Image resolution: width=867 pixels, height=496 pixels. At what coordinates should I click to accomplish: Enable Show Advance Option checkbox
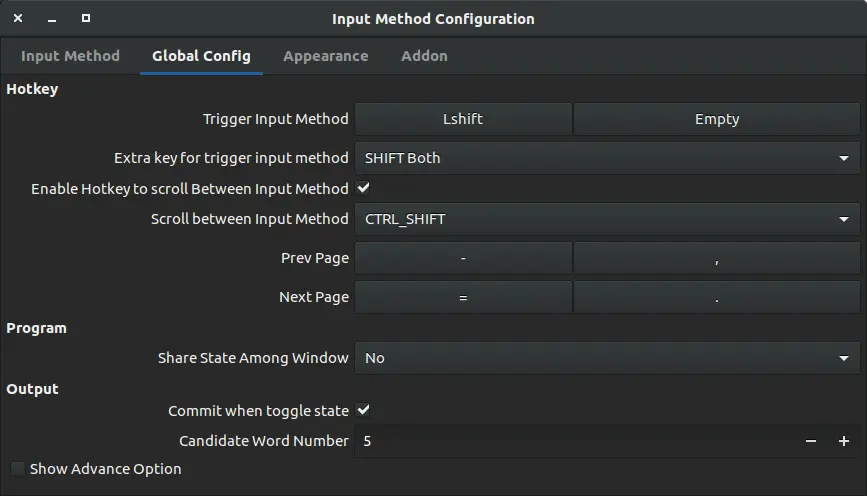17,469
